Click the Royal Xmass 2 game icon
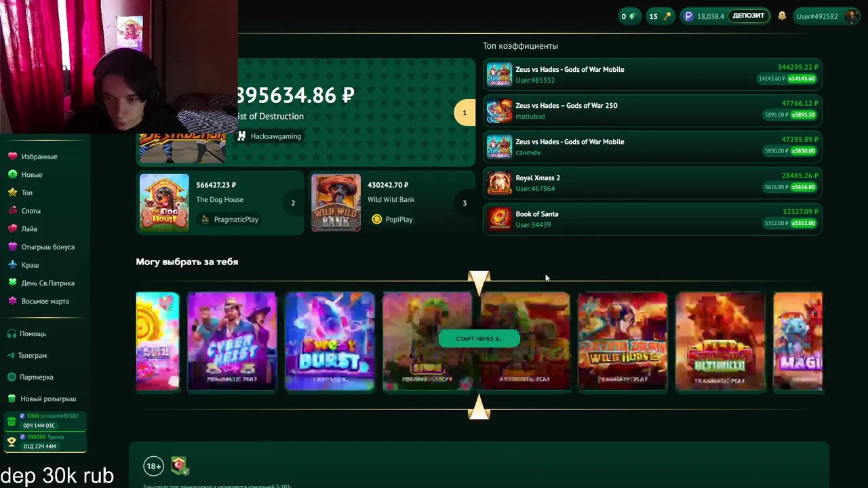 pos(500,183)
